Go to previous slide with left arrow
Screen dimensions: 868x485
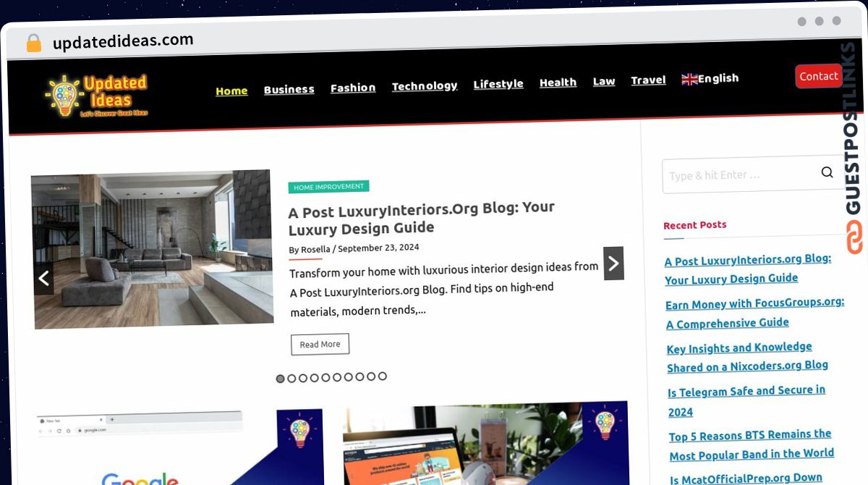click(44, 278)
